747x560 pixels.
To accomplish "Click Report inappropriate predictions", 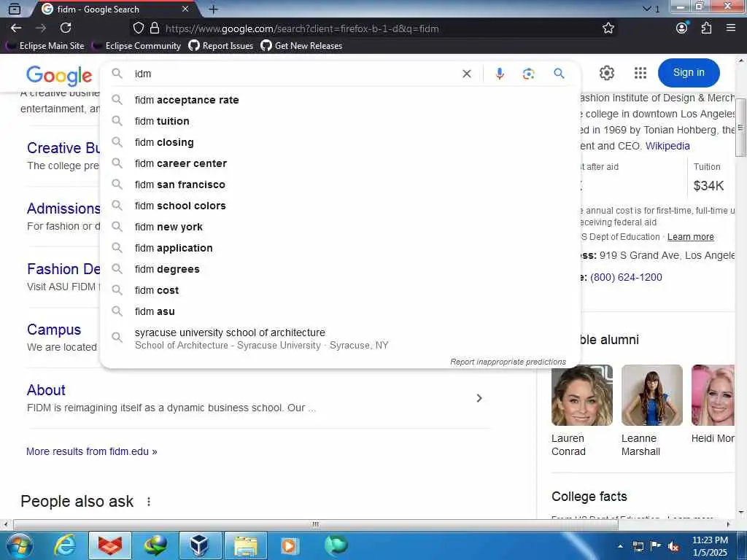I will point(508,362).
